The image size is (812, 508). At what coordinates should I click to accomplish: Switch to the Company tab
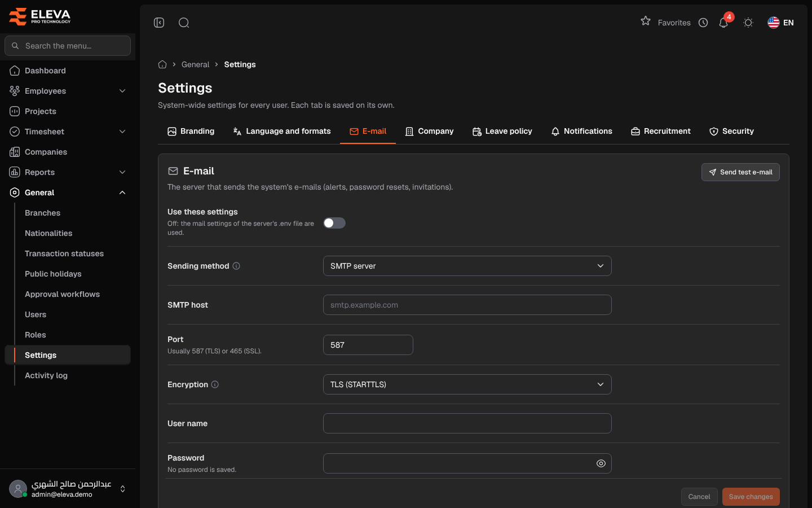pyautogui.click(x=429, y=131)
